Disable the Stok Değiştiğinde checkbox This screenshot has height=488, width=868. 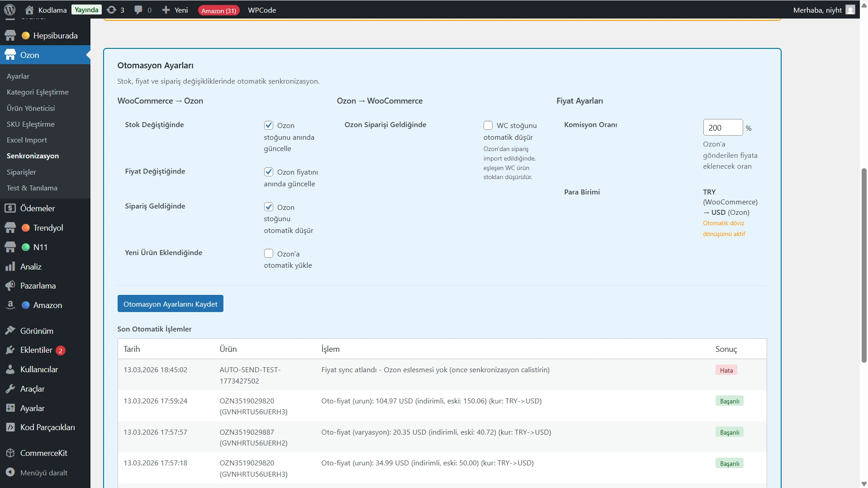pos(269,125)
